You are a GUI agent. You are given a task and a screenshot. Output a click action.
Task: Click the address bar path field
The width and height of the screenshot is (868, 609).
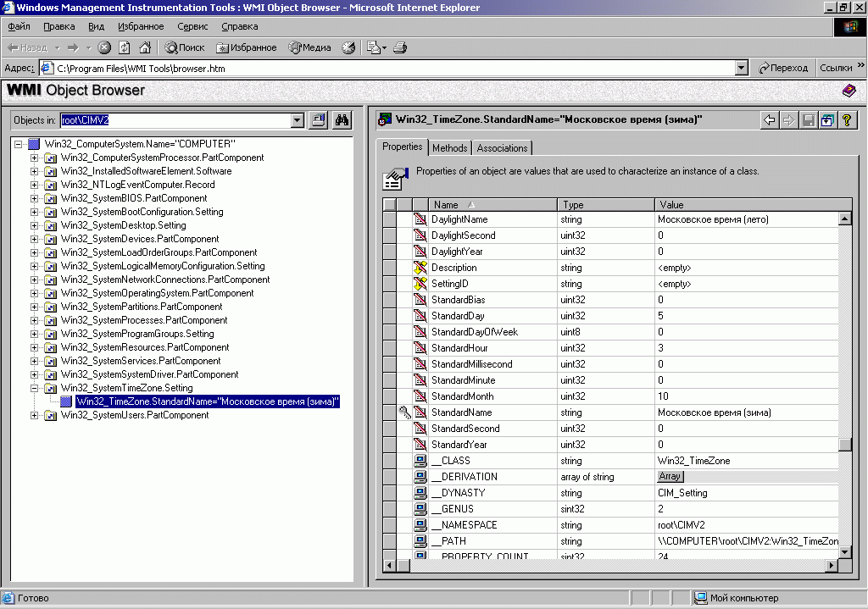(x=387, y=68)
